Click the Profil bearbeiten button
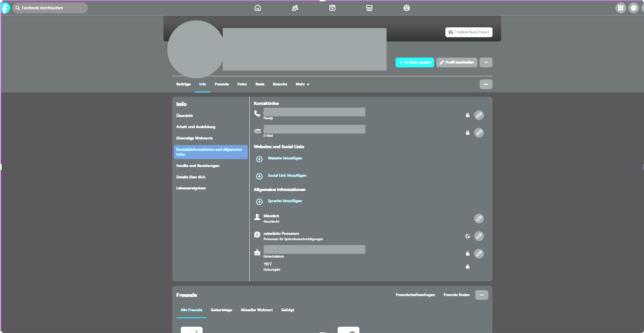The width and height of the screenshot is (644, 333). click(457, 62)
